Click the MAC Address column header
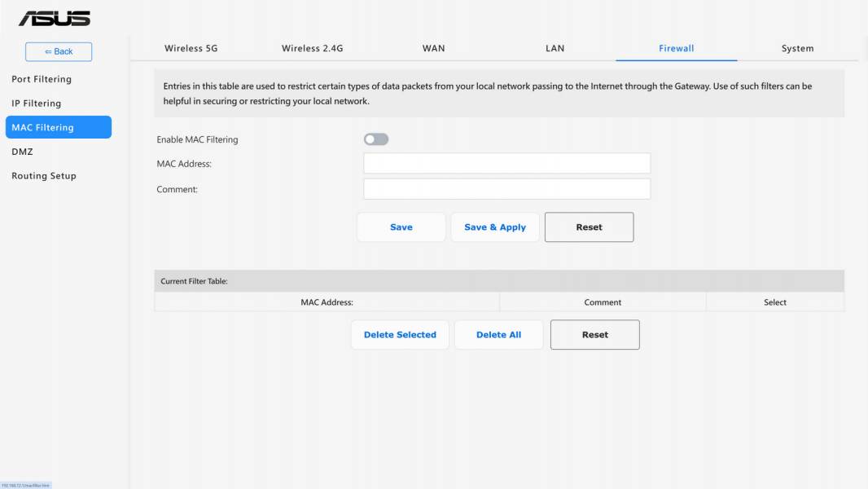The image size is (868, 489). click(x=327, y=302)
